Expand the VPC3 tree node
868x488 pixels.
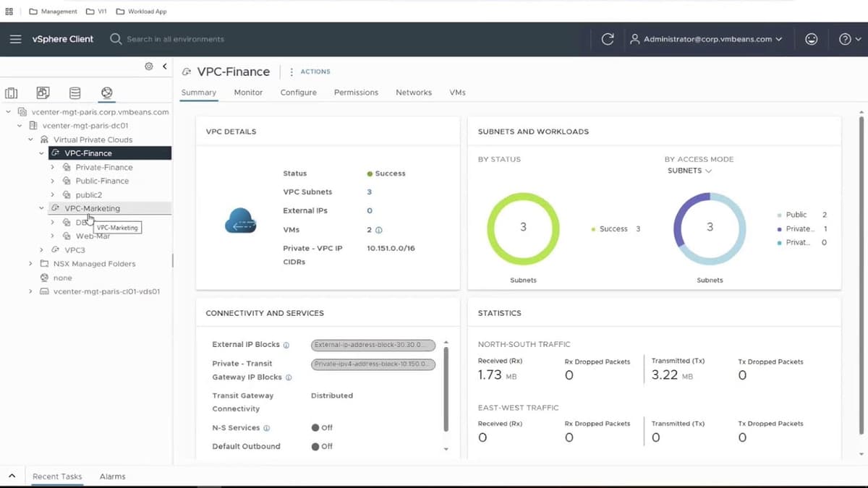click(41, 250)
